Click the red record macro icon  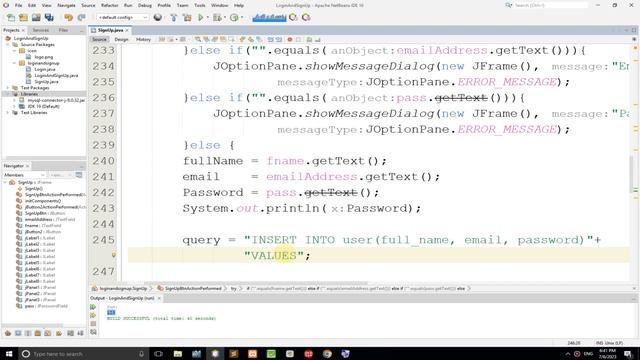pos(290,40)
